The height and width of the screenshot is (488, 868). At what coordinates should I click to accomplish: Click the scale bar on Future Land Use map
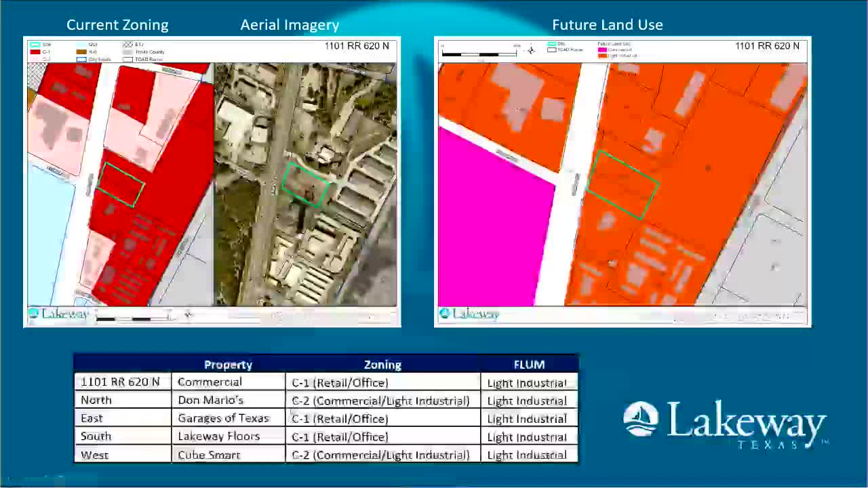pos(480,52)
